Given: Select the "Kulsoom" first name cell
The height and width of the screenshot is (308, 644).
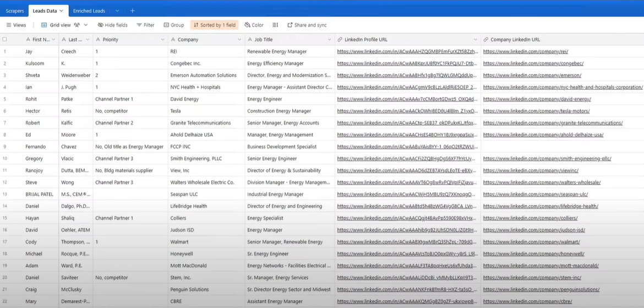Looking at the screenshot, I should pos(41,63).
